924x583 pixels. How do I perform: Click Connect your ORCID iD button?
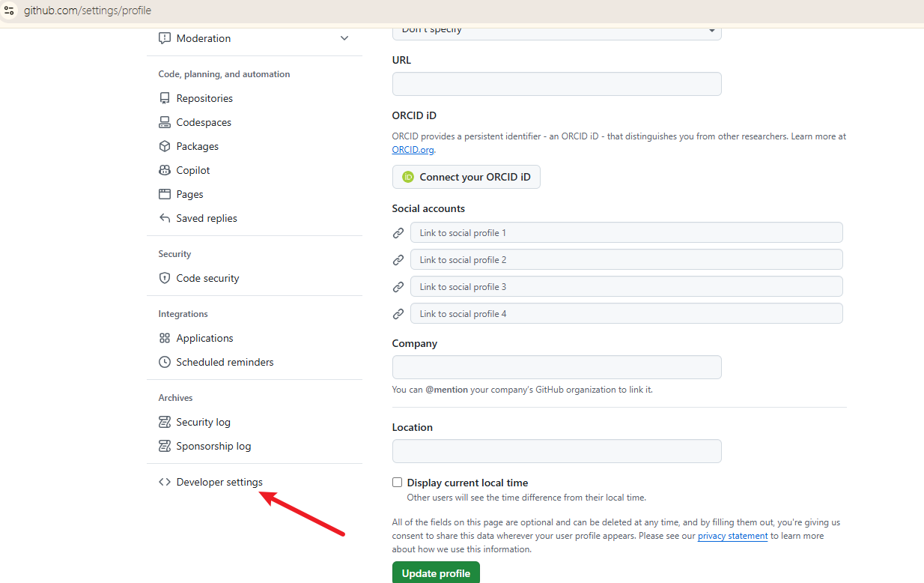(466, 177)
